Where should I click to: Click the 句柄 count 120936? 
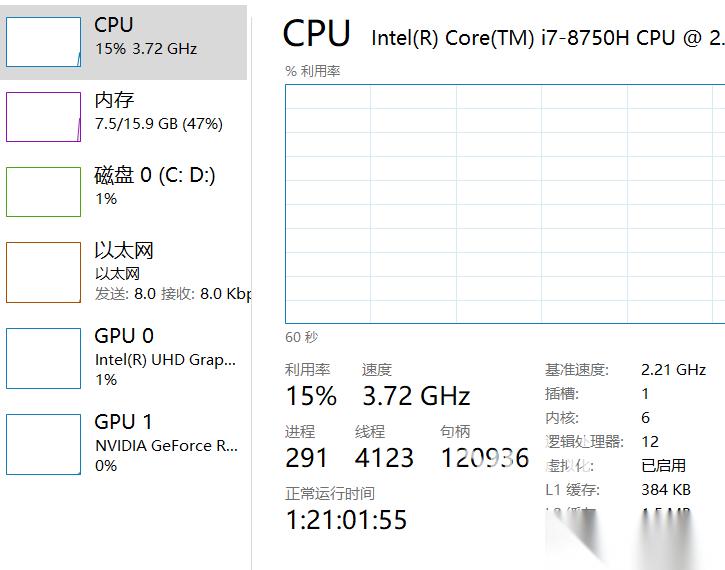(485, 458)
